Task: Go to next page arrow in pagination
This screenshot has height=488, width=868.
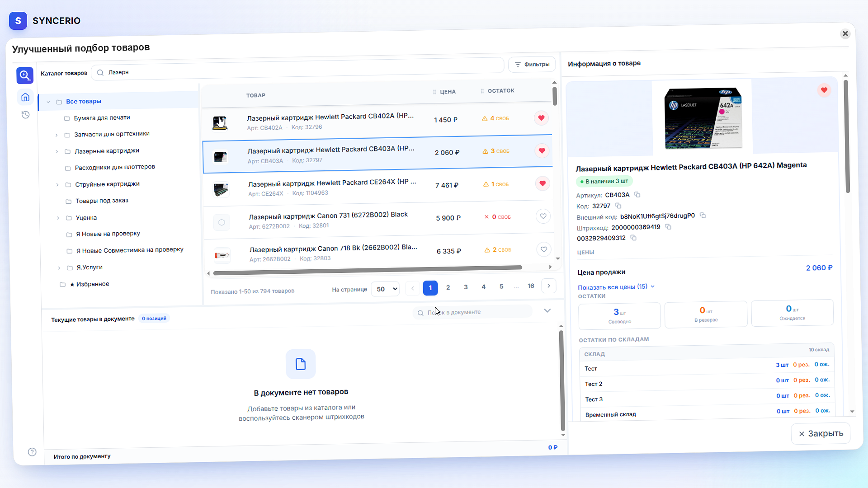Action: pos(549,286)
